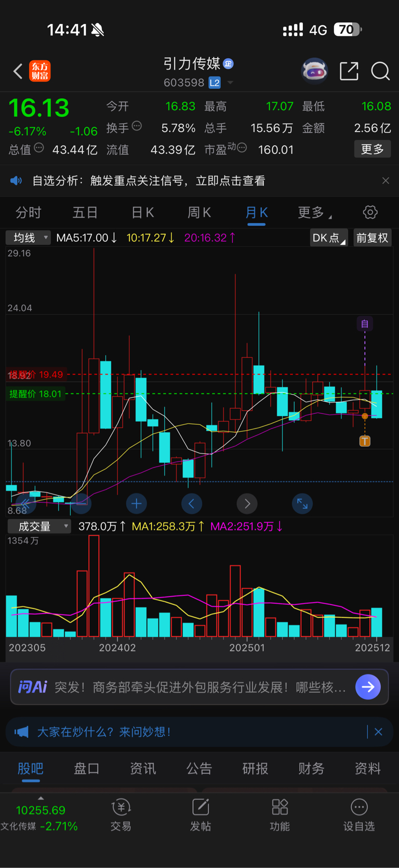This screenshot has width=399, height=868.
Task: Toggle the 前复权 adjustment button
Action: 372,238
